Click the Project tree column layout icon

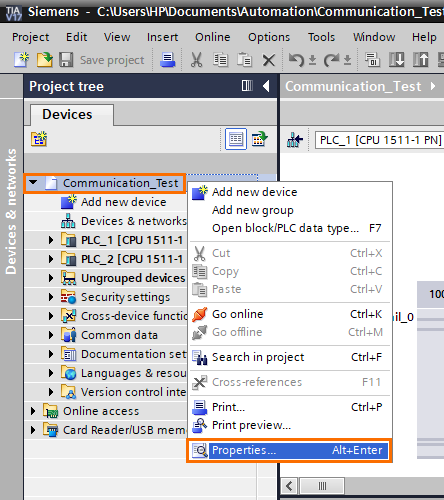(247, 86)
